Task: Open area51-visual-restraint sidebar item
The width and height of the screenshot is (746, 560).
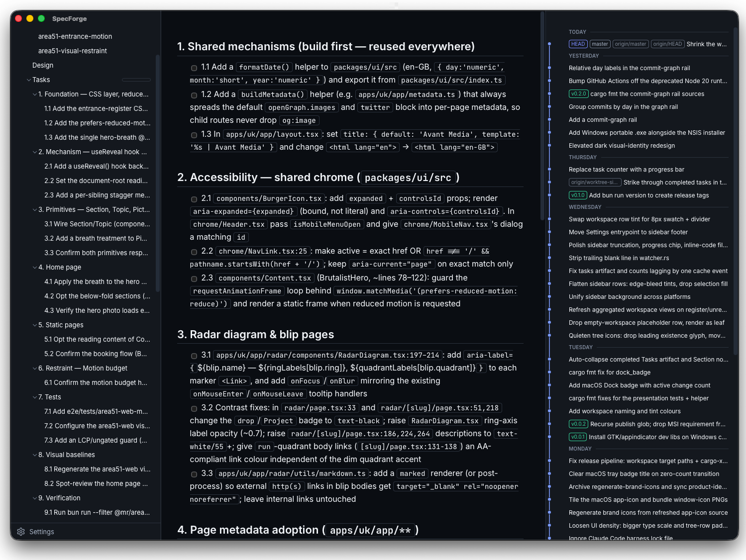Action: click(x=73, y=51)
